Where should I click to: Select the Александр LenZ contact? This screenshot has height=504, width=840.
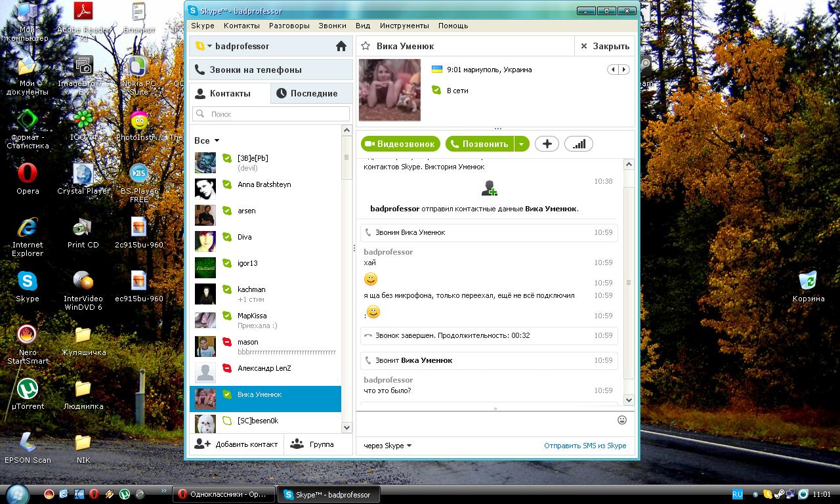tap(265, 373)
